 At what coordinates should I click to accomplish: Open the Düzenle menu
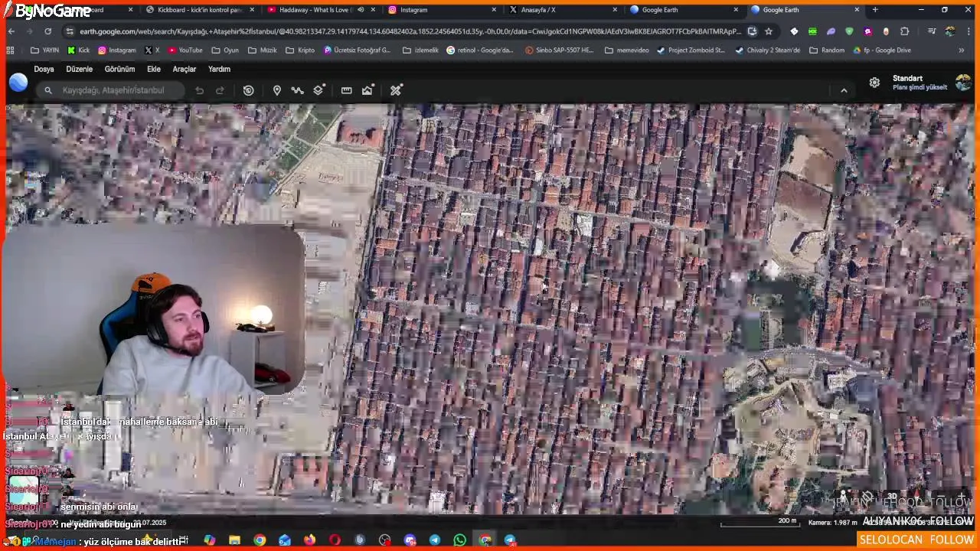click(79, 69)
